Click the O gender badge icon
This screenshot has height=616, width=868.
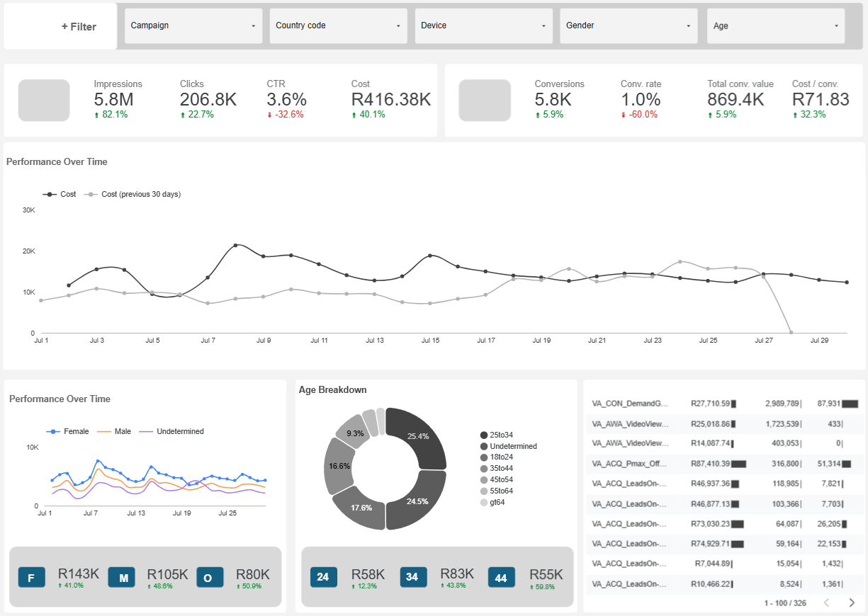pyautogui.click(x=209, y=577)
